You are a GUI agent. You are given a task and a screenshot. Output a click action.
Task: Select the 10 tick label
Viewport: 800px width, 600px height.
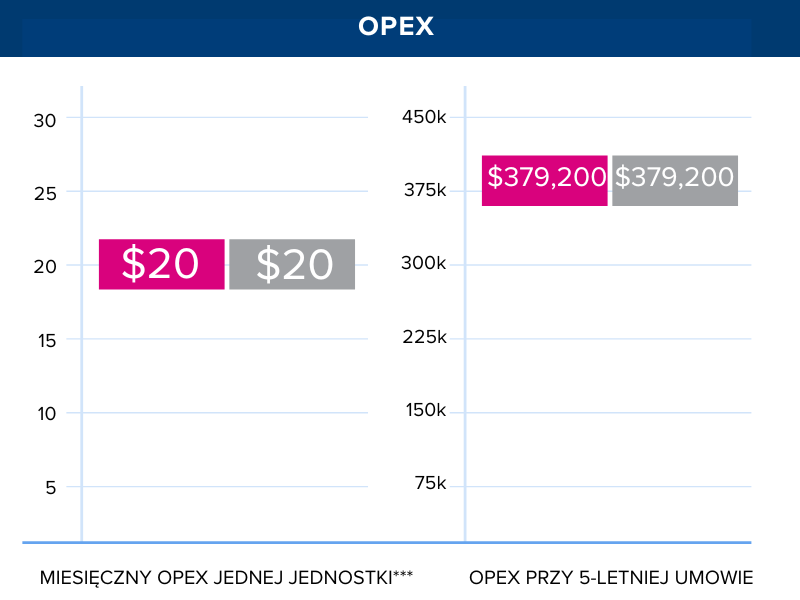[x=45, y=413]
